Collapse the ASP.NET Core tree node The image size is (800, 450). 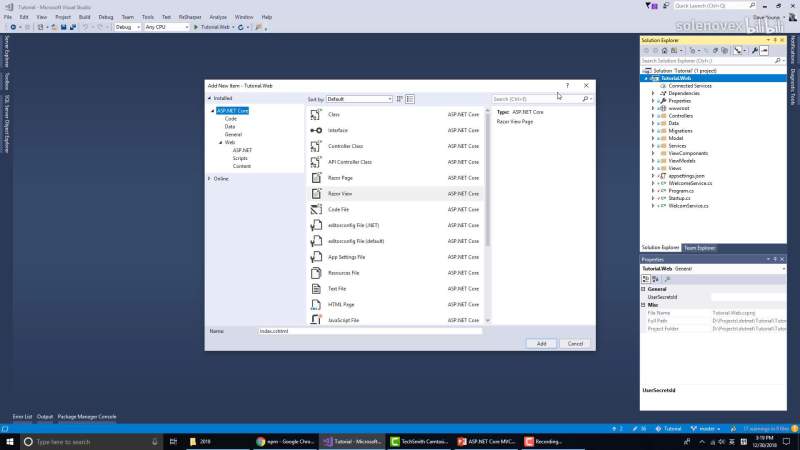[213, 111]
